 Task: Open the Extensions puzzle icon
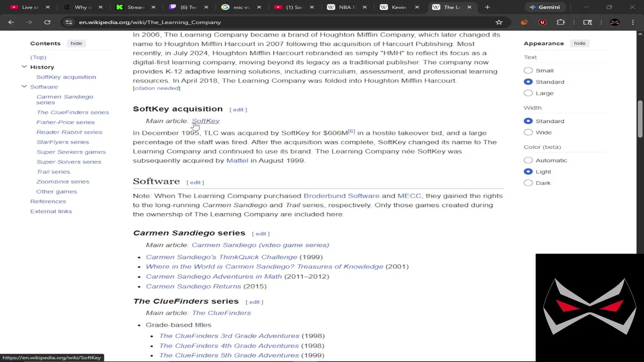click(x=560, y=22)
